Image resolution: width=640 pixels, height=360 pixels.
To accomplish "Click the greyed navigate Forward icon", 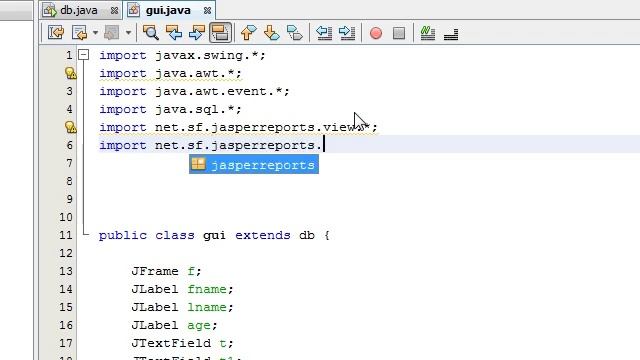I will coord(112,33).
